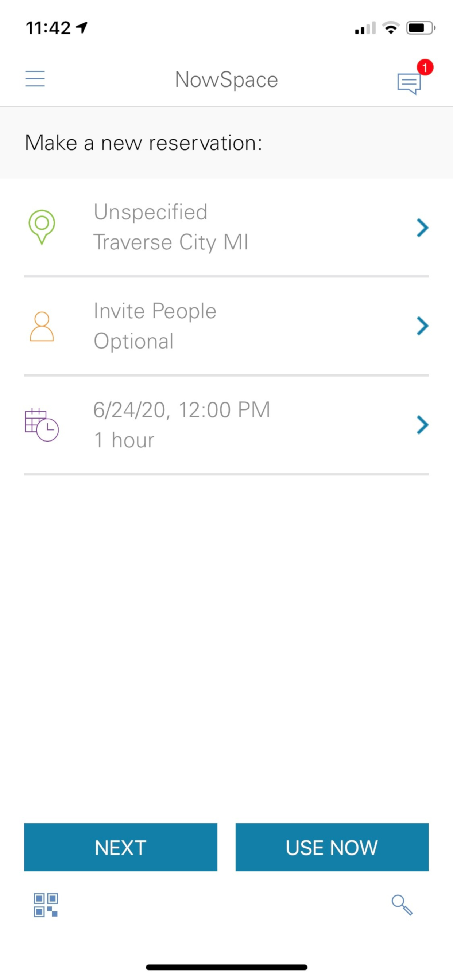Tap the green location pin icon

42,227
